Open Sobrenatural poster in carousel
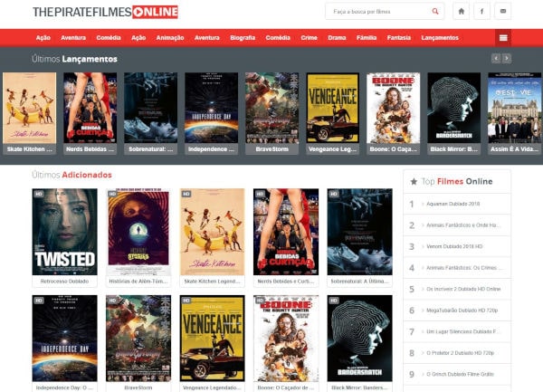This screenshot has width=543, height=392. (150, 108)
